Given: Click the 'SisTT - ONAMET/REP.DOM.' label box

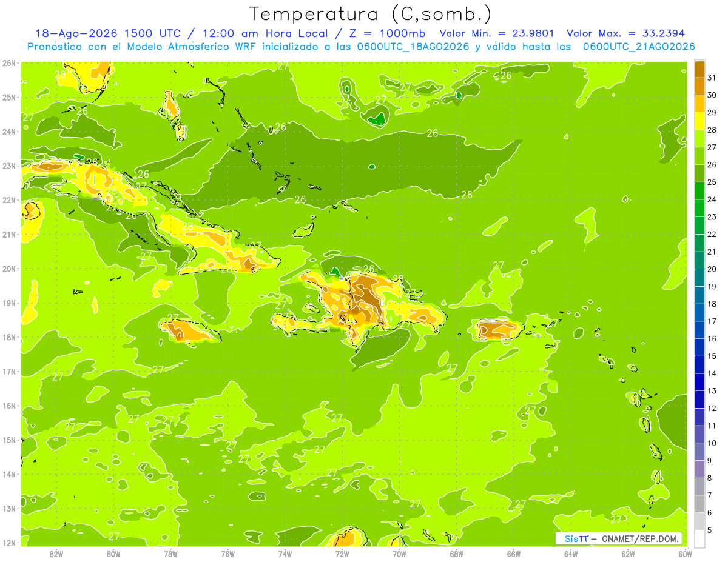Looking at the screenshot, I should click(618, 538).
